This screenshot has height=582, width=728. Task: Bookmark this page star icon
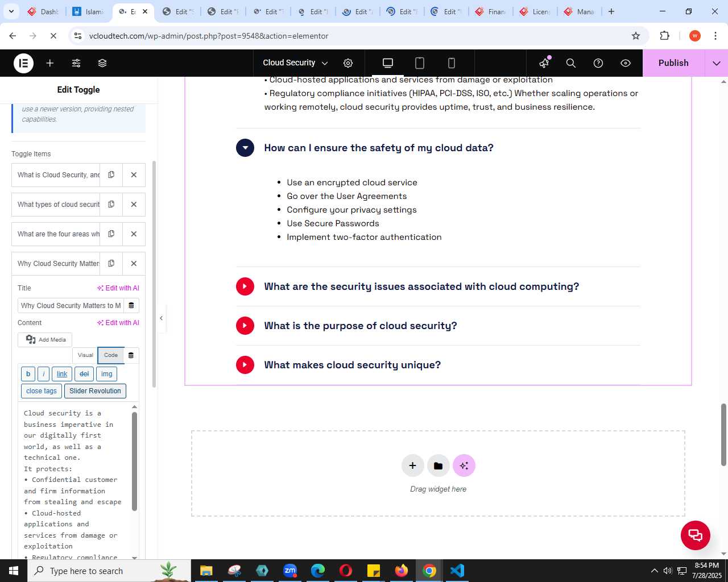point(636,36)
